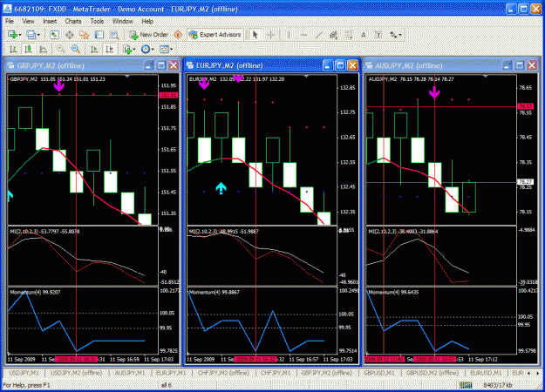
Task: Select the Fibonacci retracement tool
Action: tap(348, 35)
